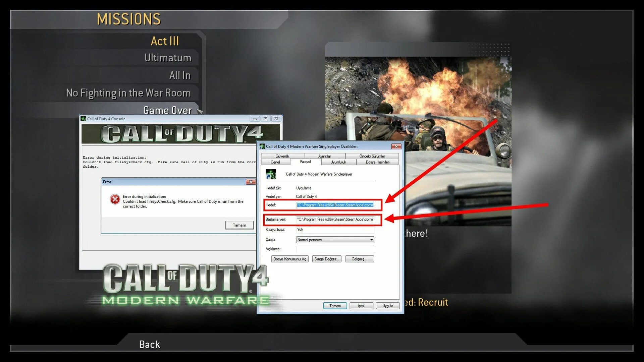Click the Hedef target path field
Image resolution: width=644 pixels, height=362 pixels.
335,205
